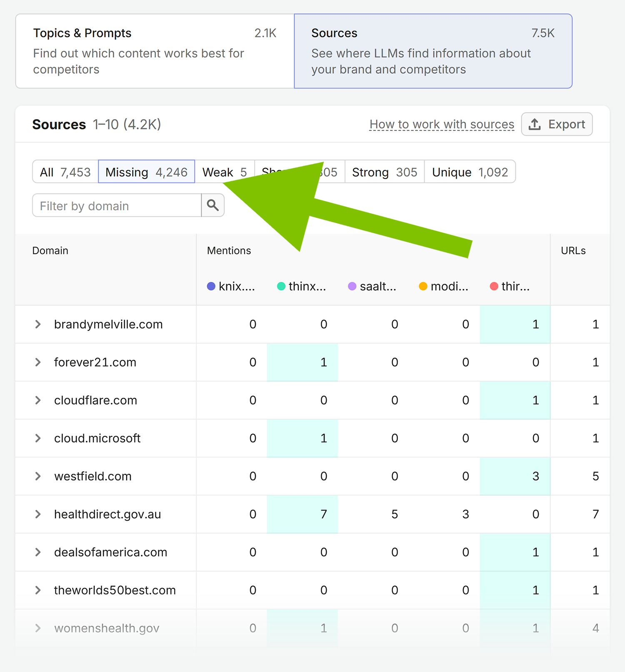Click the Export upload icon
The width and height of the screenshot is (625, 672).
pos(535,124)
